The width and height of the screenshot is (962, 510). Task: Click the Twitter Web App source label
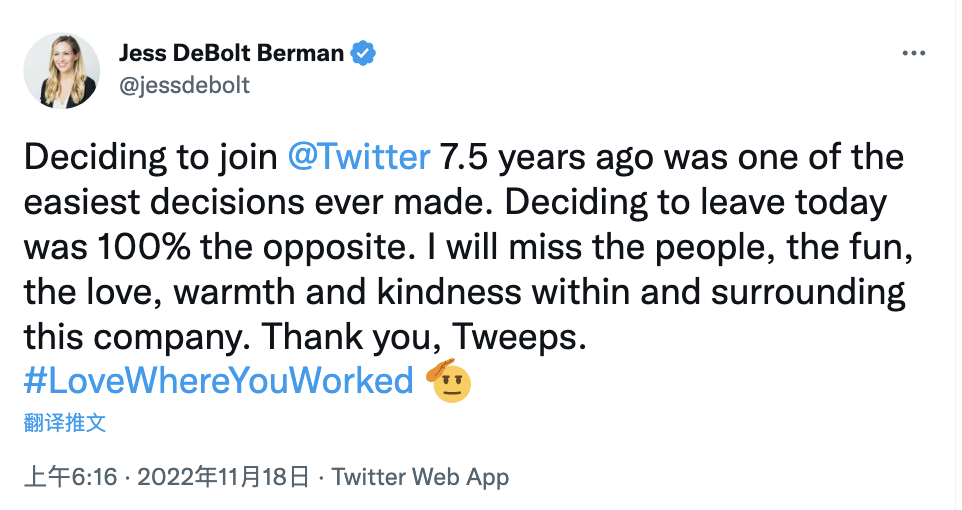click(x=420, y=477)
